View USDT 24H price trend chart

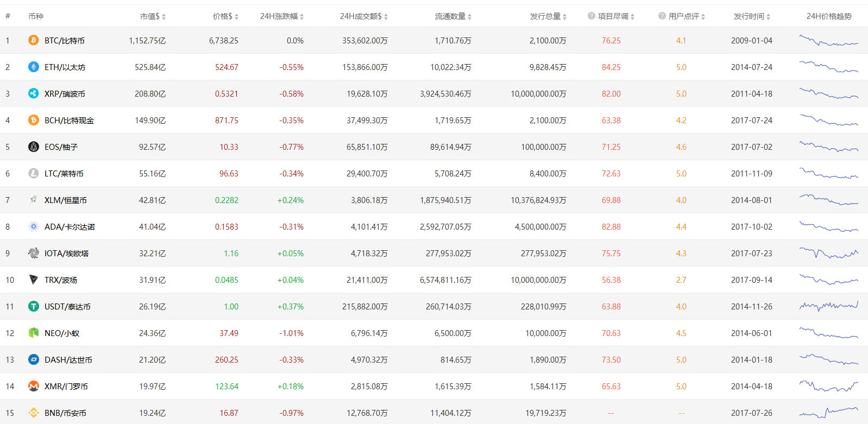coord(829,306)
